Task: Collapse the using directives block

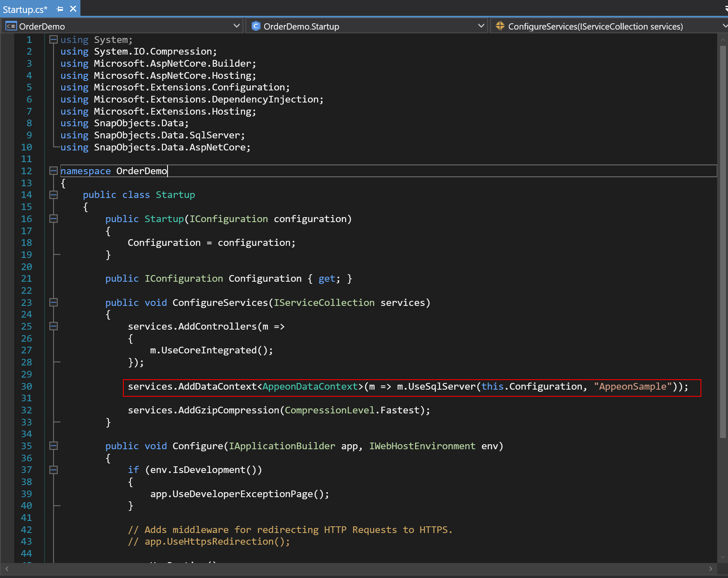Action: pos(53,40)
